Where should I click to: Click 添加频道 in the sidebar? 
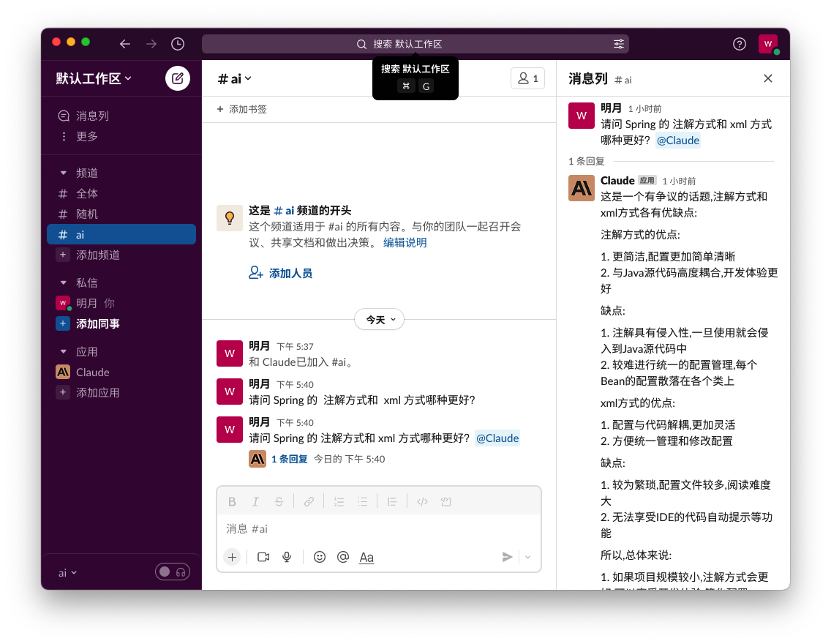tap(121, 255)
